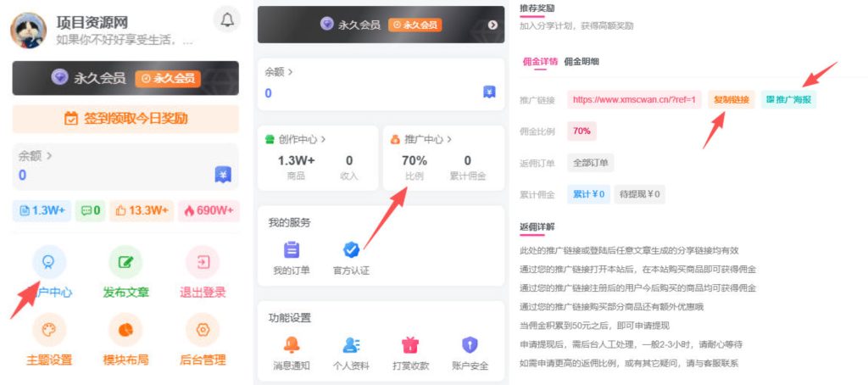Click the 13.3W+ likes badge

point(142,210)
